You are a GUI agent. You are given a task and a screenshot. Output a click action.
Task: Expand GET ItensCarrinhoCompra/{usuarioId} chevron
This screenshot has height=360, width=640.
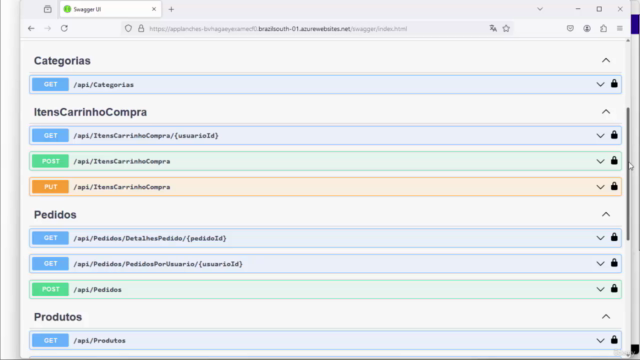(x=600, y=136)
